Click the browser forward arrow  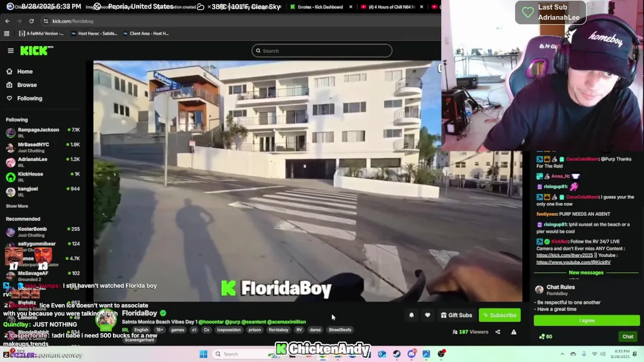tap(19, 21)
